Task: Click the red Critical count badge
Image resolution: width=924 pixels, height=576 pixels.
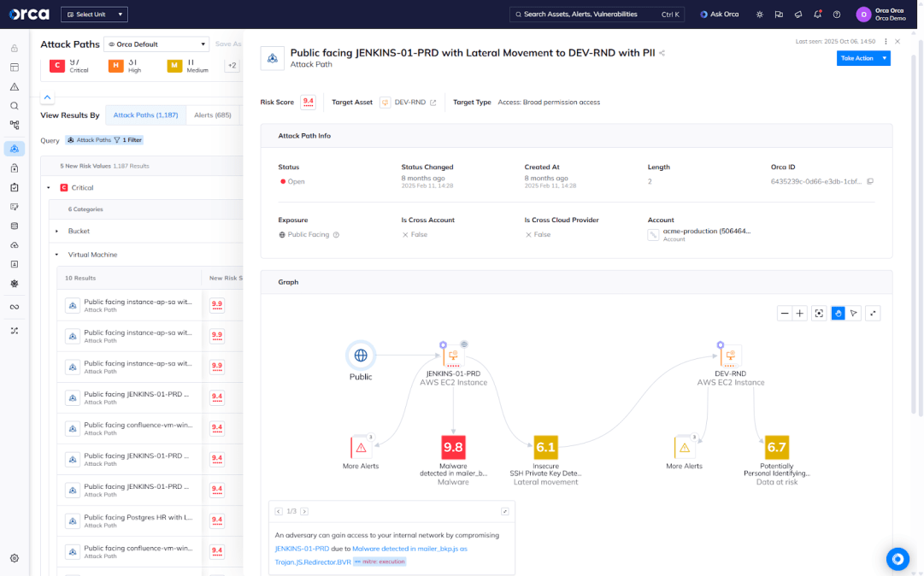Action: (x=57, y=63)
